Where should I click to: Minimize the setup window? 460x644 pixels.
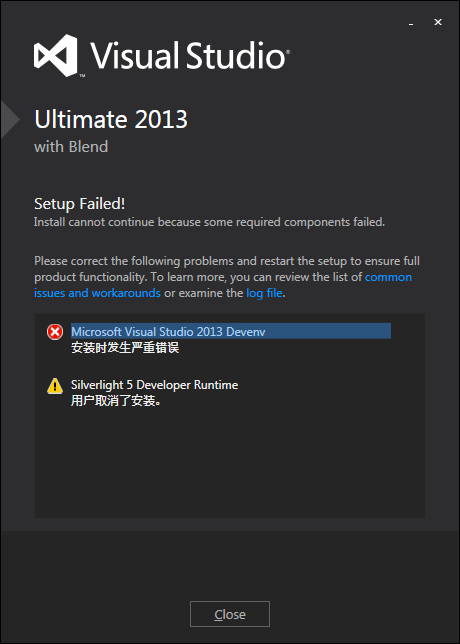(x=411, y=24)
